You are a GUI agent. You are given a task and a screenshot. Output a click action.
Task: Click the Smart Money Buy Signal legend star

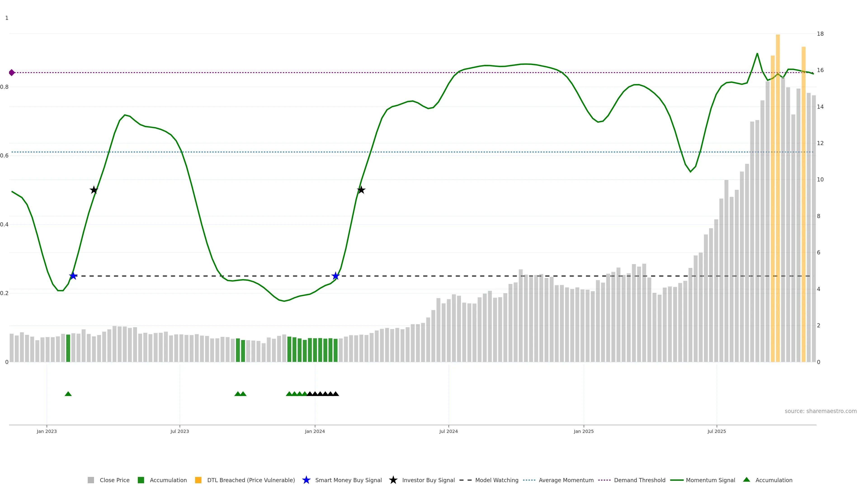306,480
